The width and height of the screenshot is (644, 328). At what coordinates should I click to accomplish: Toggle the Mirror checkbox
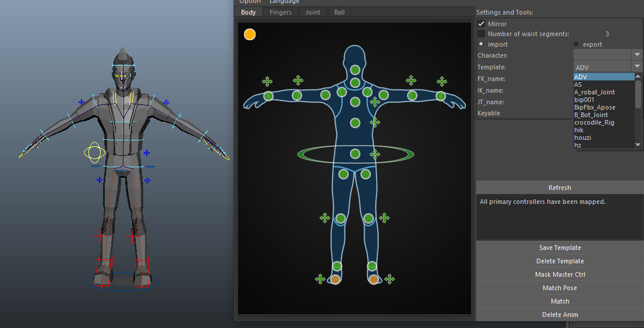coord(482,24)
